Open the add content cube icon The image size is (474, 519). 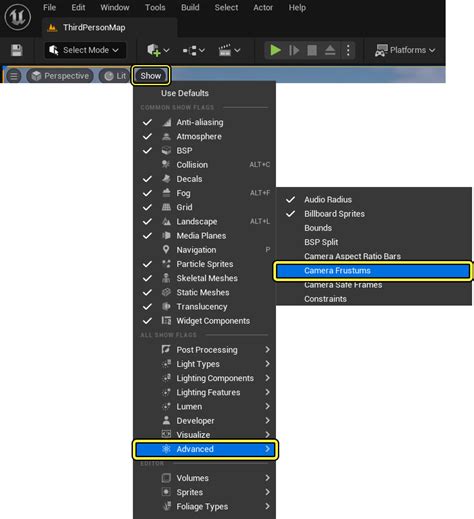click(x=158, y=50)
